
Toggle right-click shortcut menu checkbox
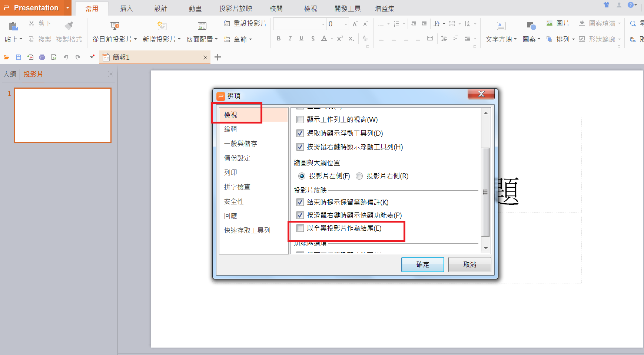(x=300, y=215)
